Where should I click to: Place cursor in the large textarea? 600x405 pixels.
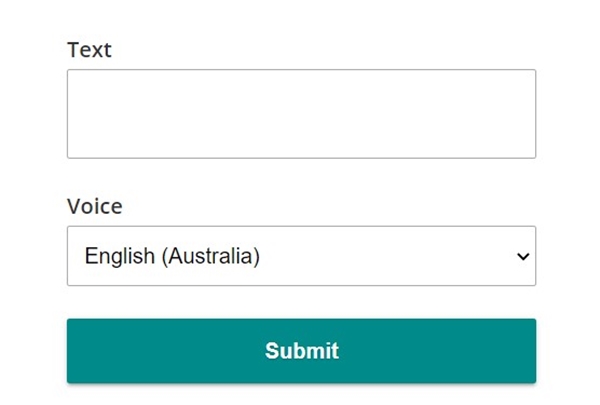(302, 114)
